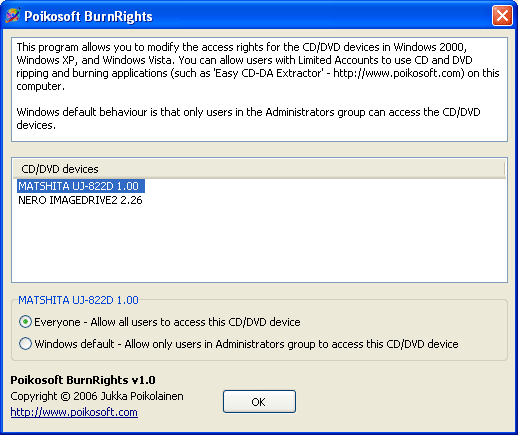
Task: Click the 'Windows default behaviour' paragraph in description
Action: tap(248, 118)
